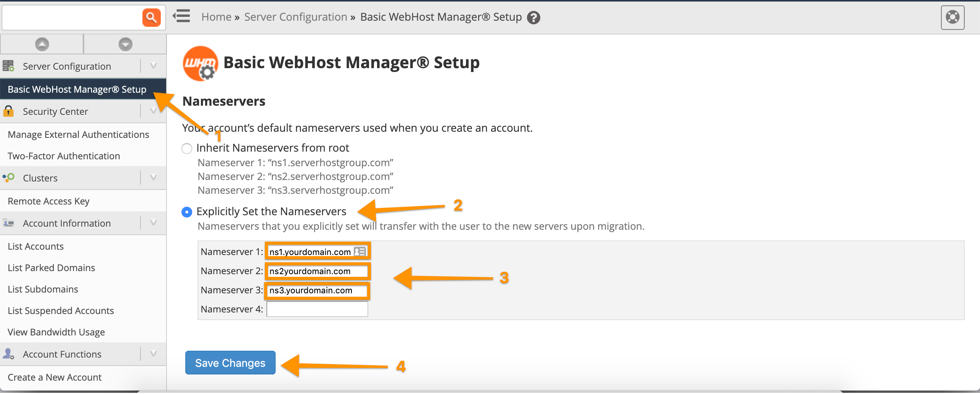
Task: Open Two-Factor Authentication in sidebar
Action: (64, 156)
